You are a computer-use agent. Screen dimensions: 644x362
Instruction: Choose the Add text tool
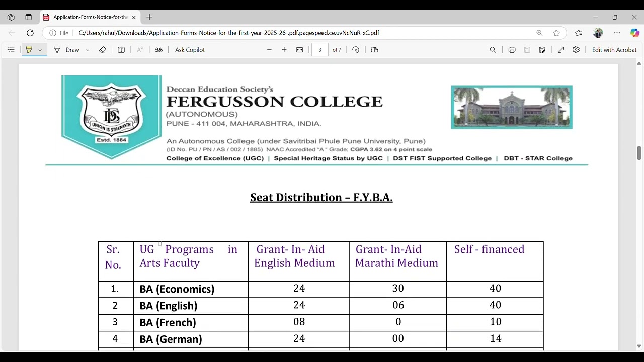click(x=121, y=50)
